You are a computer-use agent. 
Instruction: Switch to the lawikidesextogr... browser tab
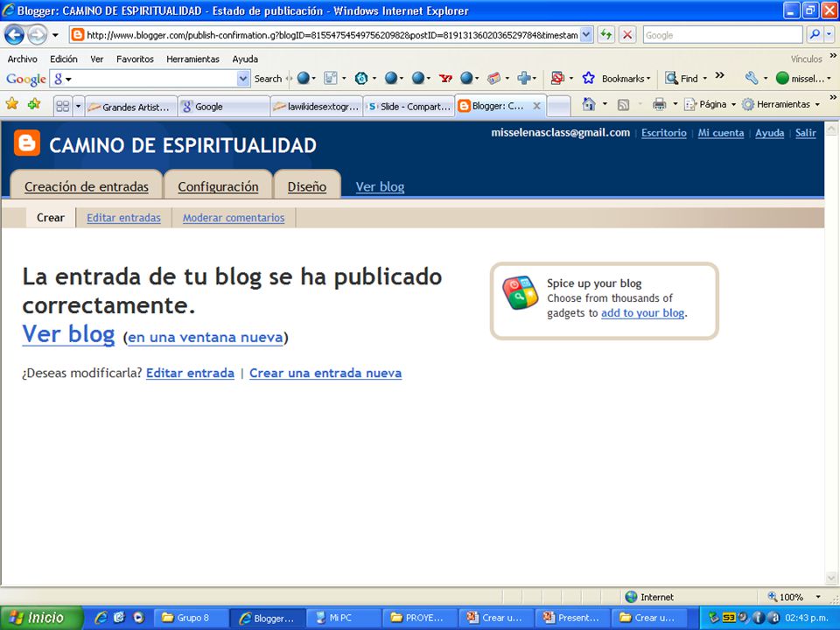coord(317,107)
